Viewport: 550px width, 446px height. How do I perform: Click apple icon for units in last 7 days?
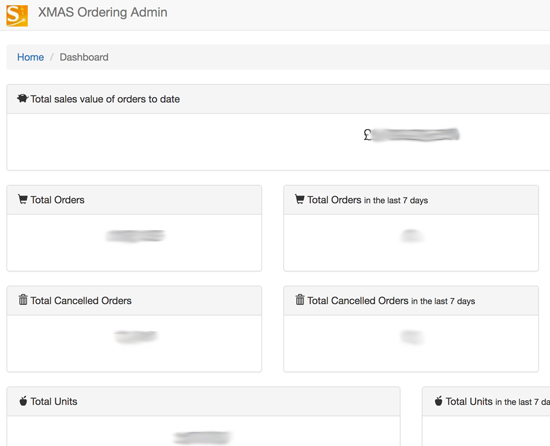click(438, 401)
